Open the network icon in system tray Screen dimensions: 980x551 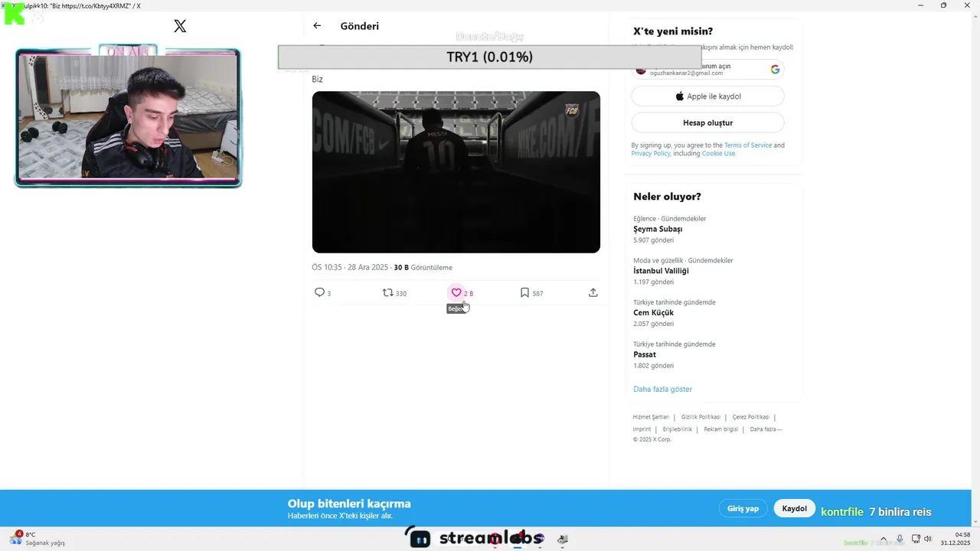(915, 539)
